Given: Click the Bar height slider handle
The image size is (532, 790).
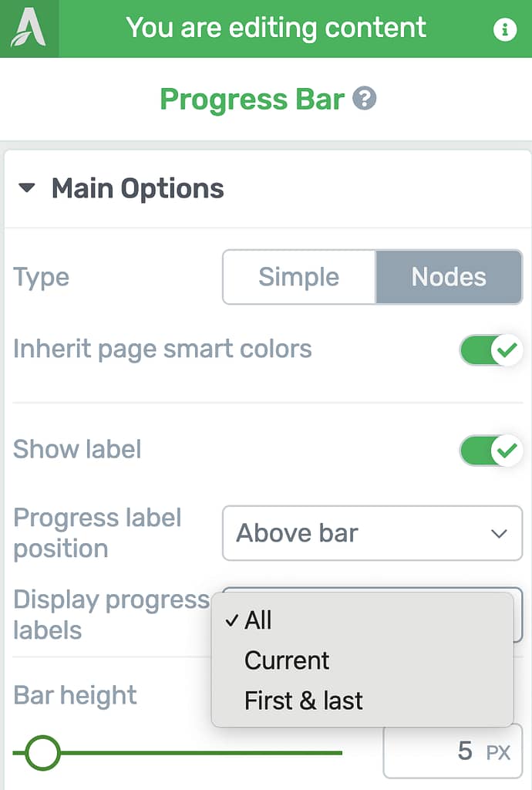Looking at the screenshot, I should [x=42, y=753].
